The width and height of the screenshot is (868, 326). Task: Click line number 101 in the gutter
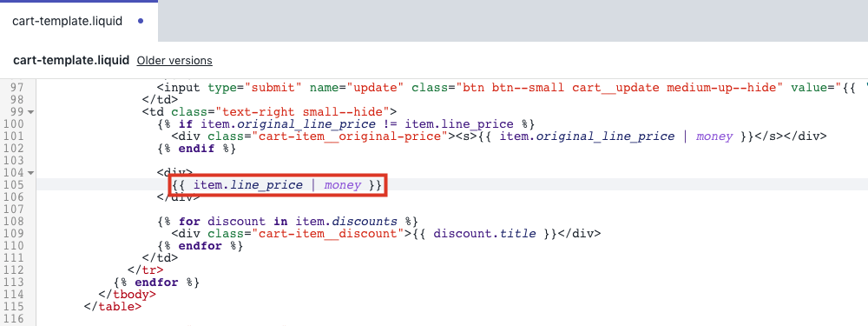click(14, 136)
